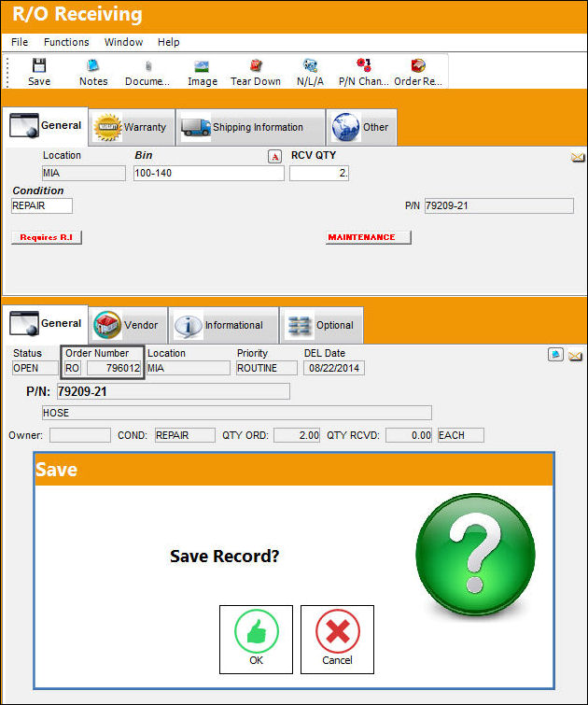
Task: Click the Order Number field 796012
Action: pyautogui.click(x=114, y=368)
